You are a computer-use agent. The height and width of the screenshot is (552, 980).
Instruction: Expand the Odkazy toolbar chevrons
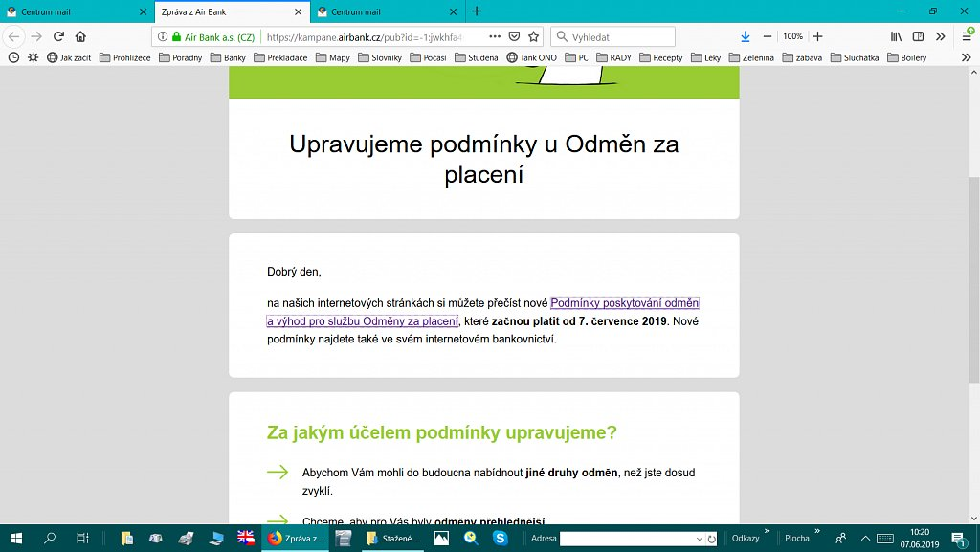767,531
